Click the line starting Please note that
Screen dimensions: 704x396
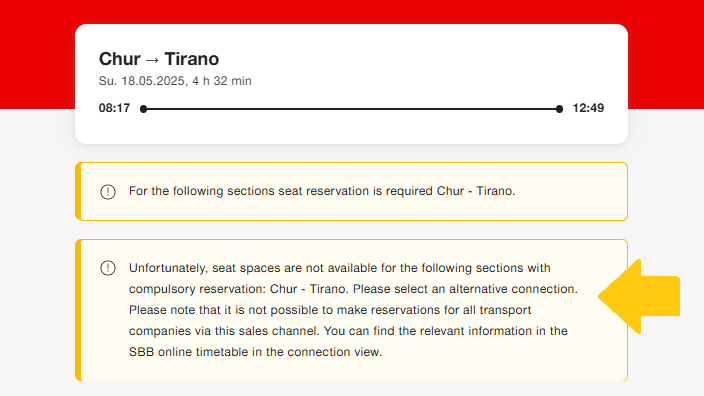[x=330, y=310]
